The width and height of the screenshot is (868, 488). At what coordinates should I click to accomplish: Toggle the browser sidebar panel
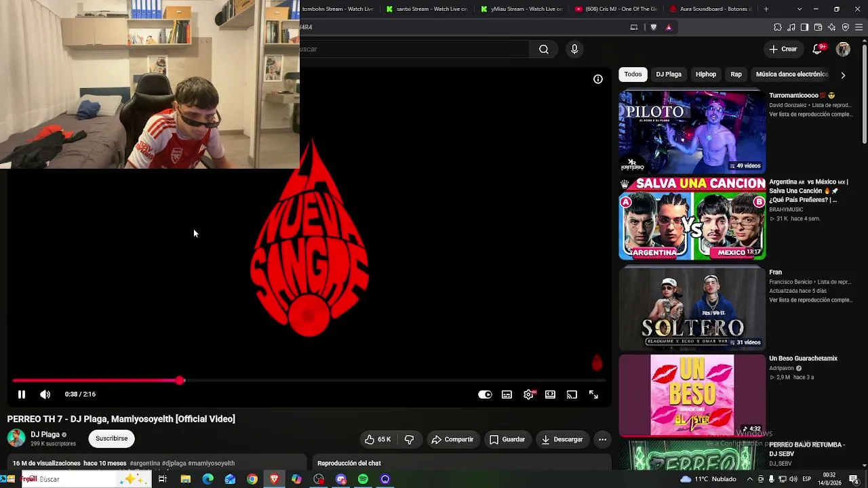pos(804,27)
